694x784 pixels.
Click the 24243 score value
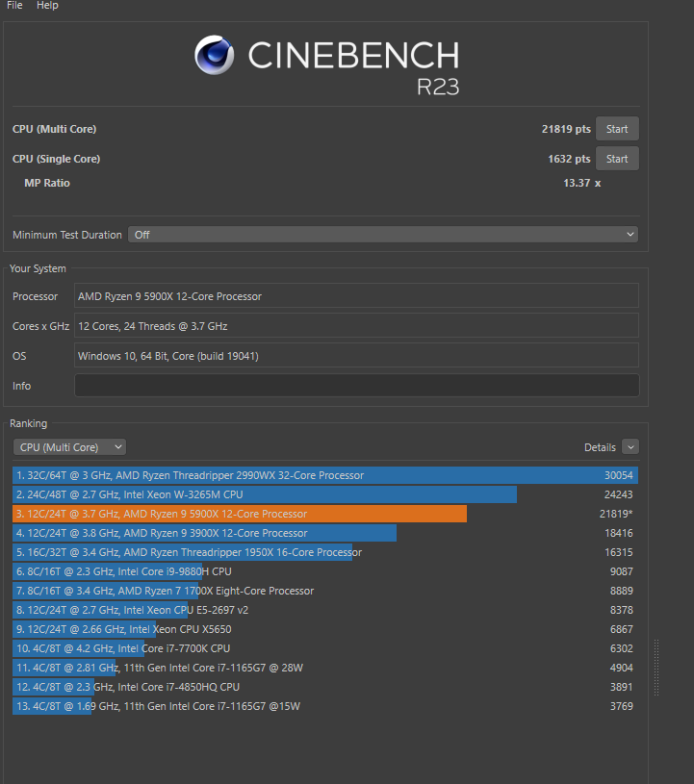pyautogui.click(x=619, y=494)
